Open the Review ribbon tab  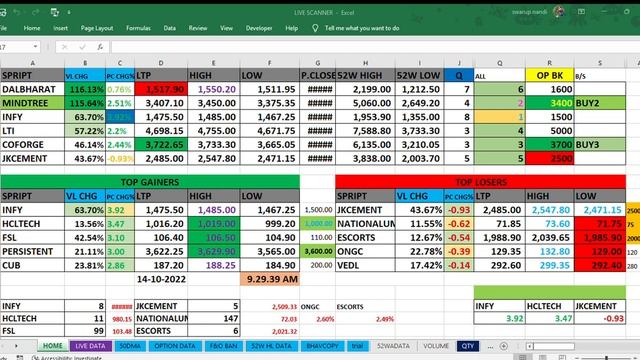pyautogui.click(x=198, y=28)
